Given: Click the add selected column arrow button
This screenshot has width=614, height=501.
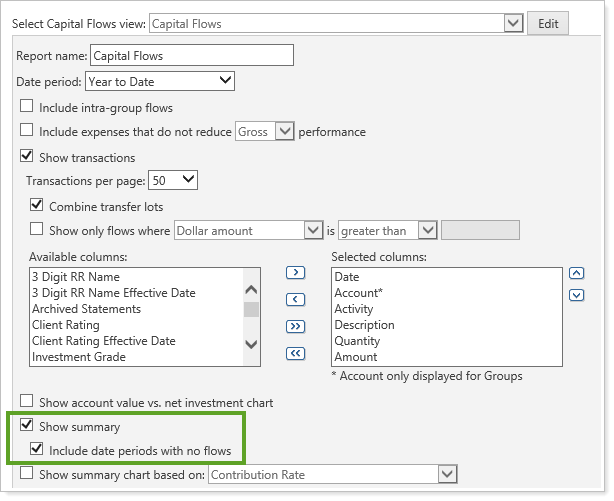Looking at the screenshot, I should coord(295,272).
